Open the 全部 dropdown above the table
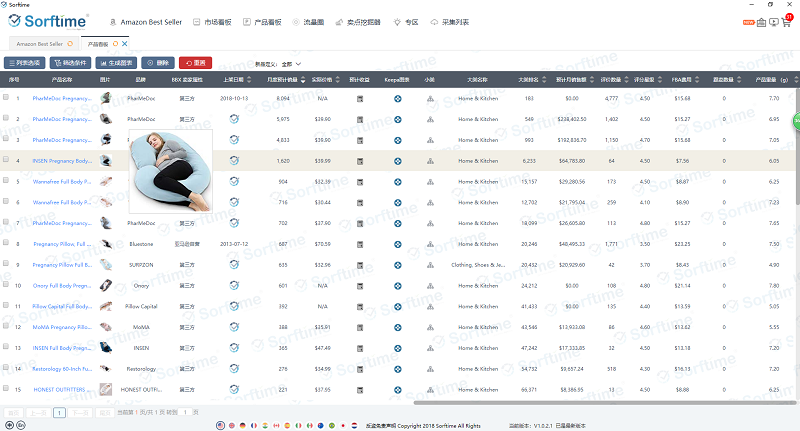Image resolution: width=800 pixels, height=431 pixels. click(x=291, y=64)
